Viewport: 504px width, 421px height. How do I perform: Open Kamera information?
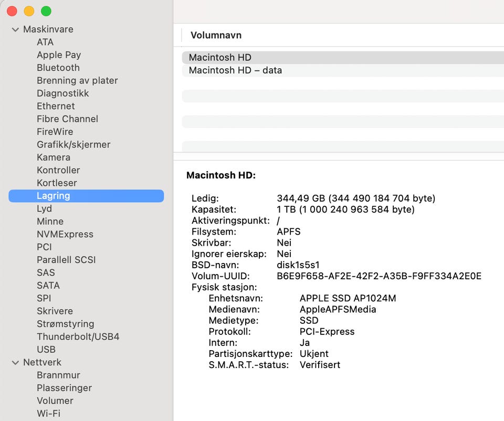click(54, 157)
